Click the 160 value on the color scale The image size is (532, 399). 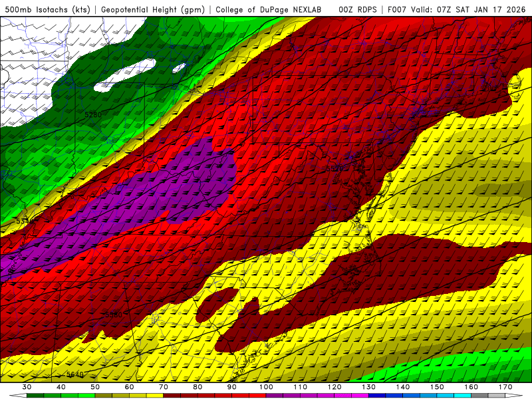point(471,387)
